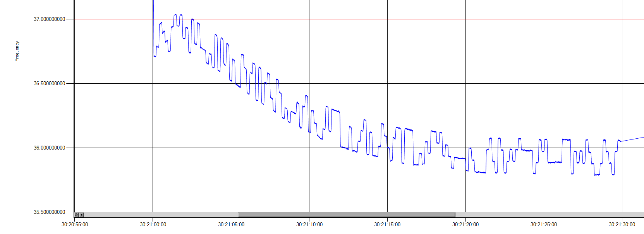
Task: Click the zoom-out reset button on chart scrollbar
Action: point(76,215)
